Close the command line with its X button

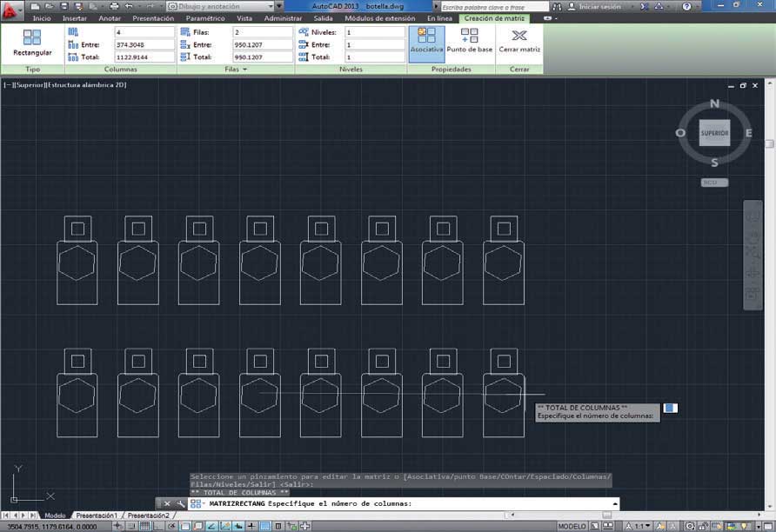(x=167, y=503)
